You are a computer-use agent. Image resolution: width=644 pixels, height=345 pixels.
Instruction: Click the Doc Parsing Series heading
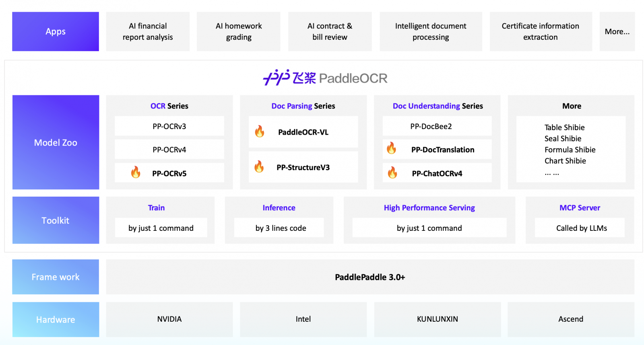(x=303, y=106)
